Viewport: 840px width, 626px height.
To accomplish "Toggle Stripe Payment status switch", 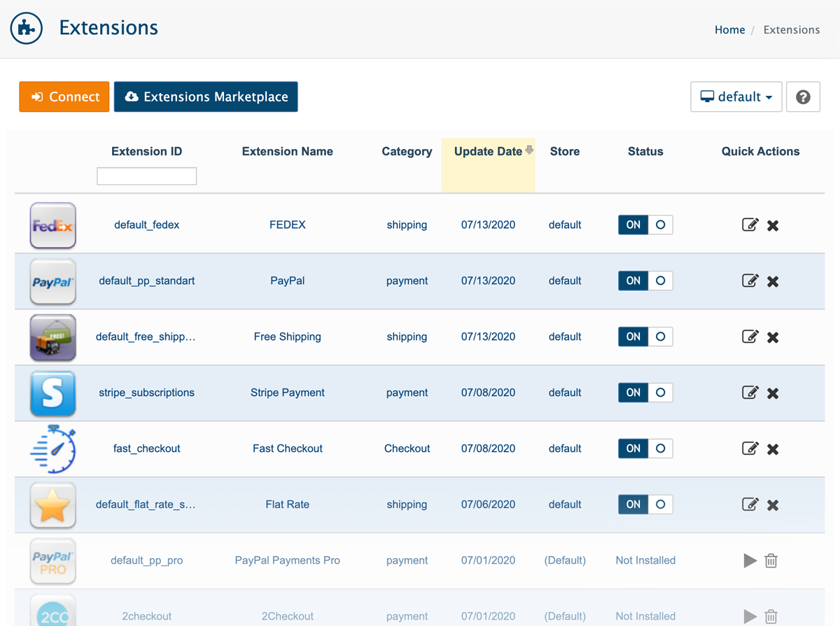I will pos(645,392).
